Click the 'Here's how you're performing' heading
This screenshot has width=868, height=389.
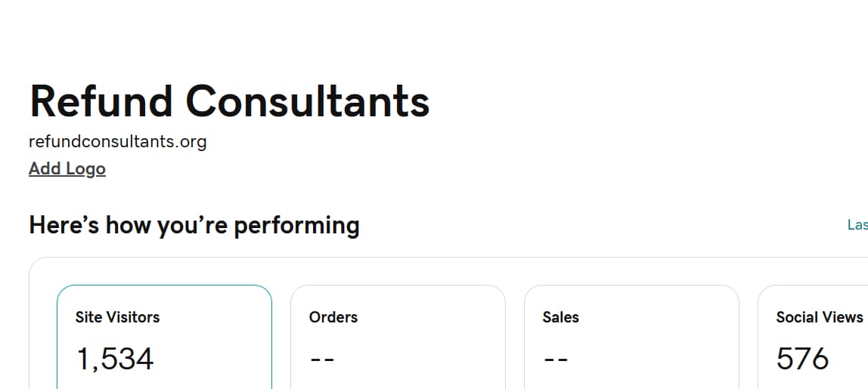(194, 225)
